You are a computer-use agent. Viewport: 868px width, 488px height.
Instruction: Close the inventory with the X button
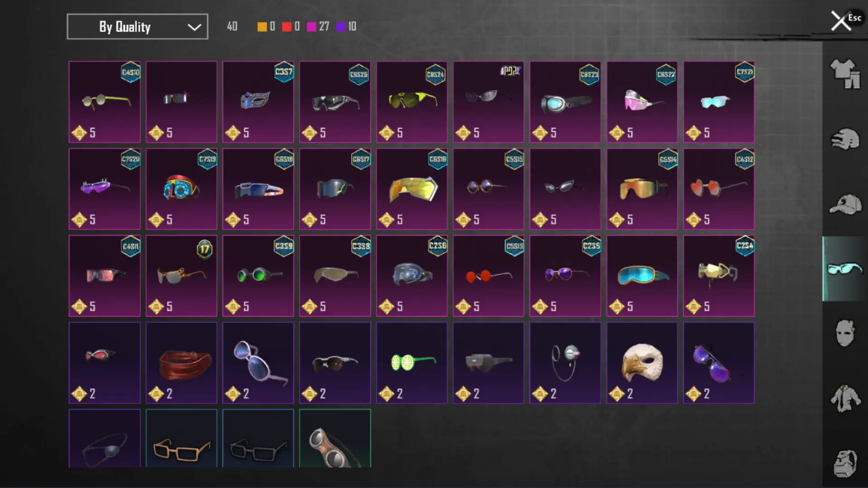point(841,21)
